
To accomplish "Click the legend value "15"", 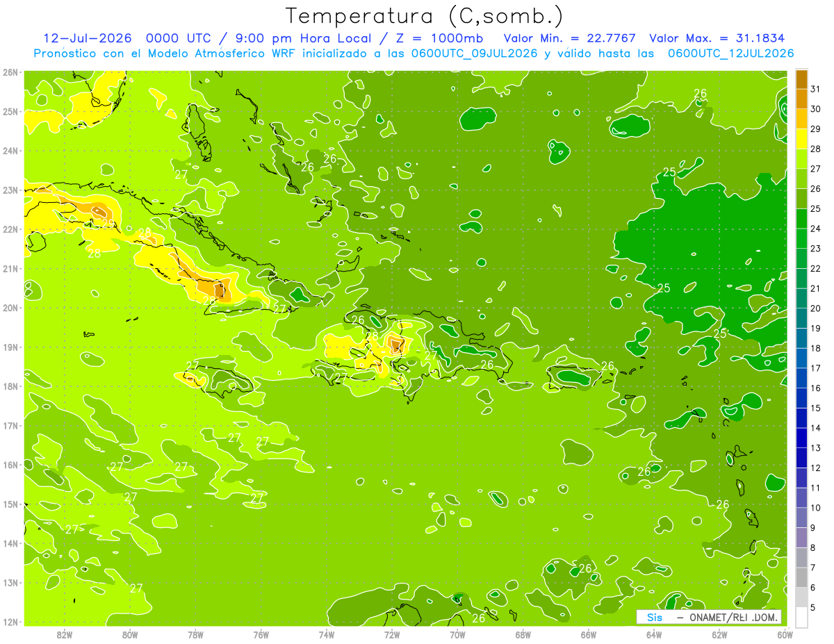I will [x=816, y=408].
